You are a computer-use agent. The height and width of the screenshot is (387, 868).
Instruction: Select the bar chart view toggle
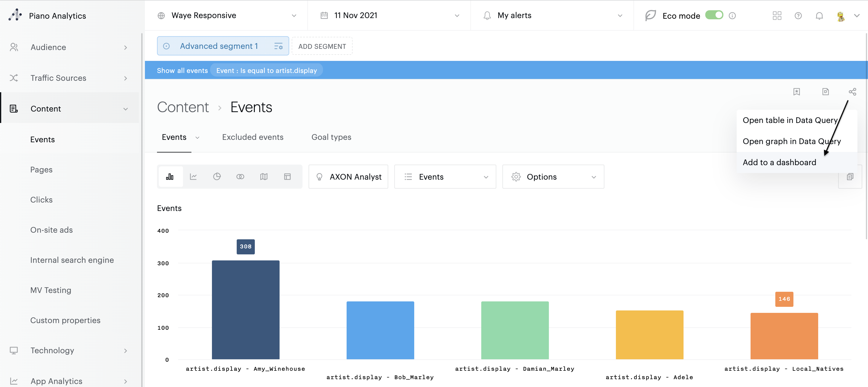[x=170, y=177]
